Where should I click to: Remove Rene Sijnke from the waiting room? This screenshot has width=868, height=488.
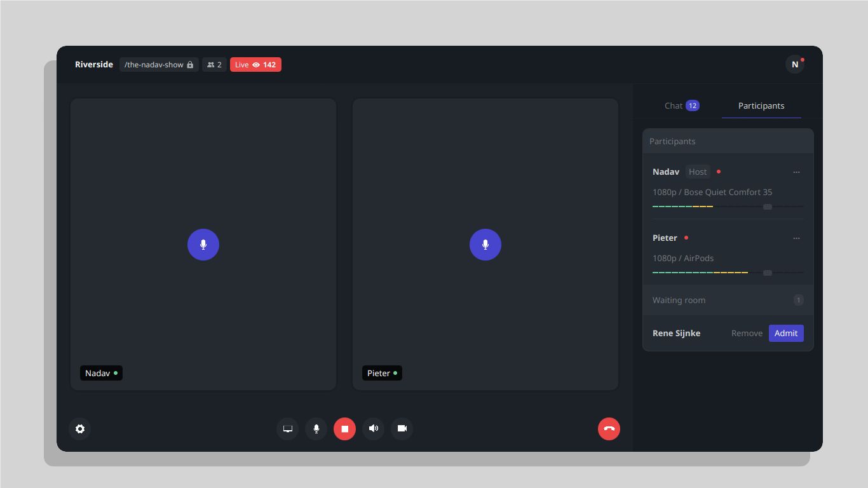pos(746,333)
